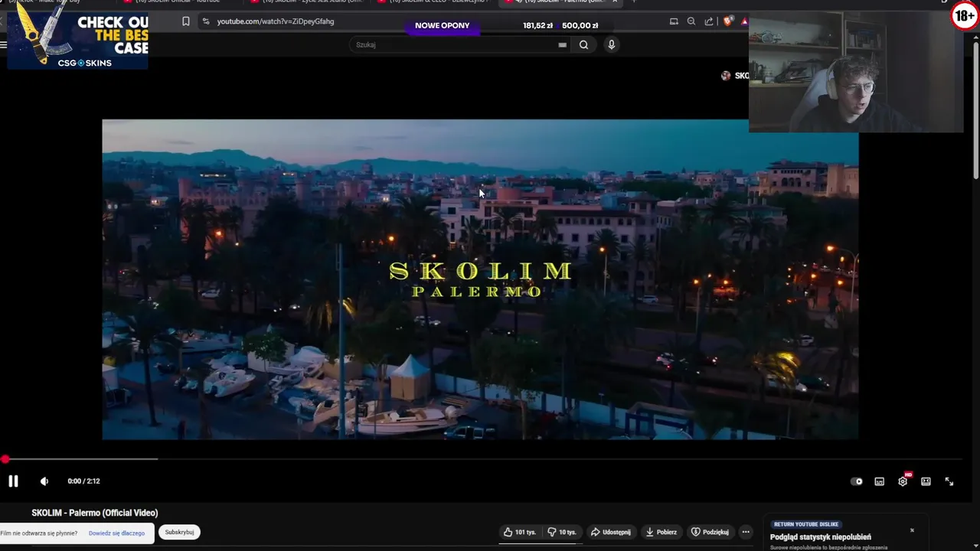Click the 181,52 zł amount overlay
Image resolution: width=980 pixels, height=551 pixels.
point(537,25)
